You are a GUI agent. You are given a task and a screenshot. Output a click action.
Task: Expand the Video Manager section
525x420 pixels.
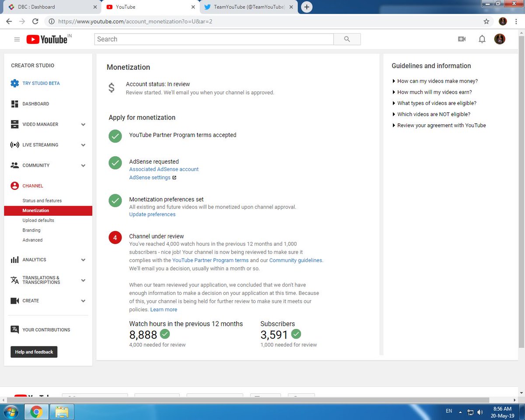click(83, 125)
